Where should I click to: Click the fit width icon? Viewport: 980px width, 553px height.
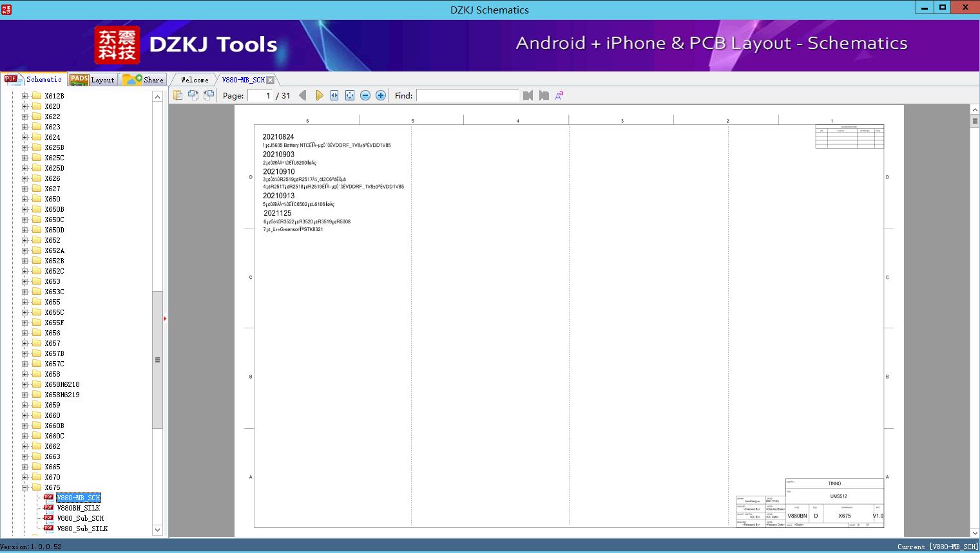pos(334,95)
